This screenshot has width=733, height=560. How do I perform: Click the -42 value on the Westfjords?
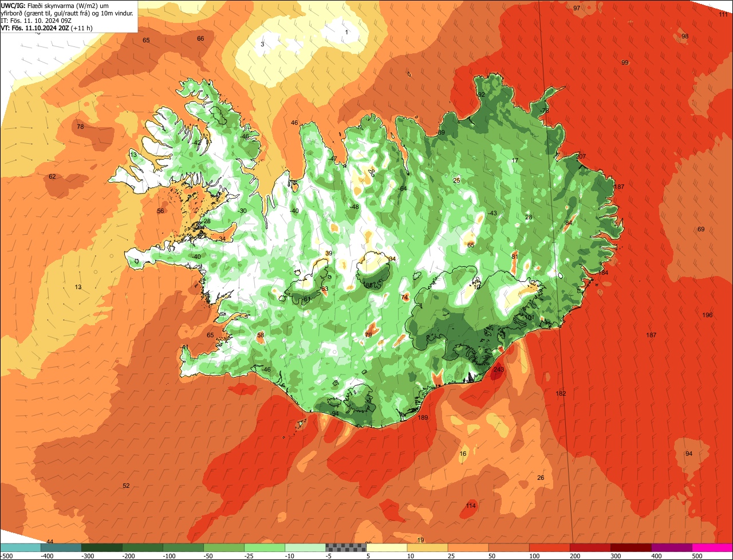pyautogui.click(x=196, y=143)
